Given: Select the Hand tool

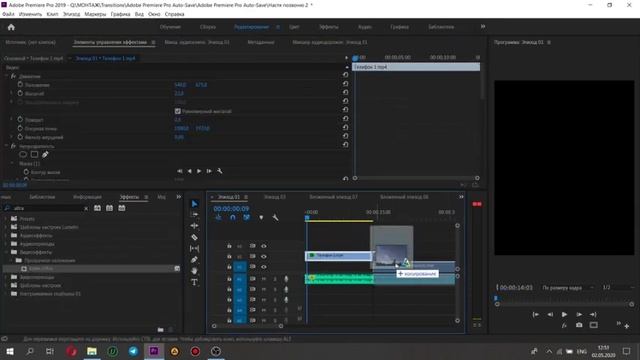Looking at the screenshot, I should pos(194,271).
